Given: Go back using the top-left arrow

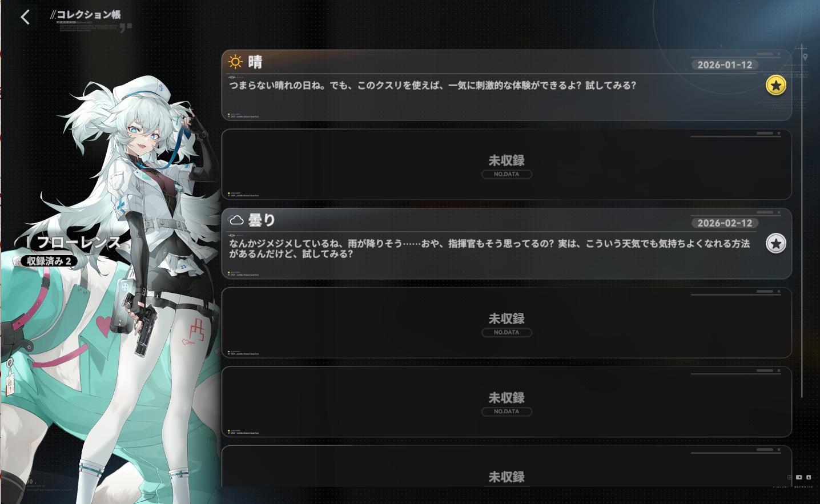Looking at the screenshot, I should click(25, 17).
